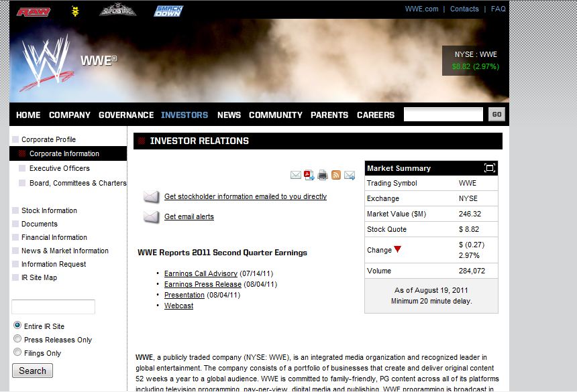The height and width of the screenshot is (392, 577).
Task: Click the 246.32 market value figure
Action: coord(470,214)
